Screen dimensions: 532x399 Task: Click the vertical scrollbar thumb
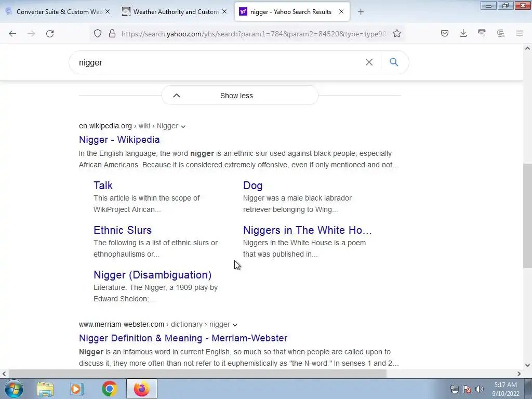tap(527, 215)
